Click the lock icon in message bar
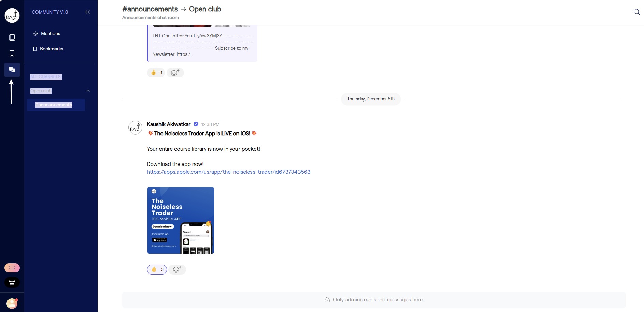Screen dimensions: 644x312 point(327,300)
